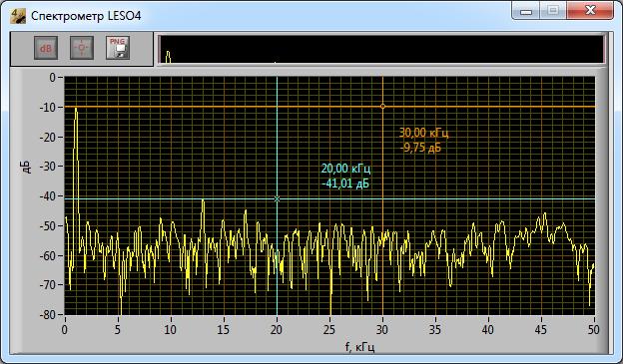Click the x-axis label f, кГц
Image resolution: width=623 pixels, height=364 pixels.
tap(360, 347)
